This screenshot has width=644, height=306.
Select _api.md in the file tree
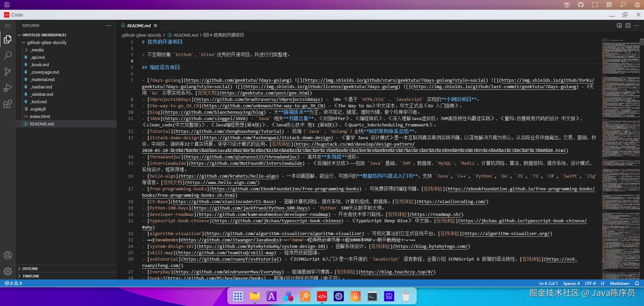point(66,57)
